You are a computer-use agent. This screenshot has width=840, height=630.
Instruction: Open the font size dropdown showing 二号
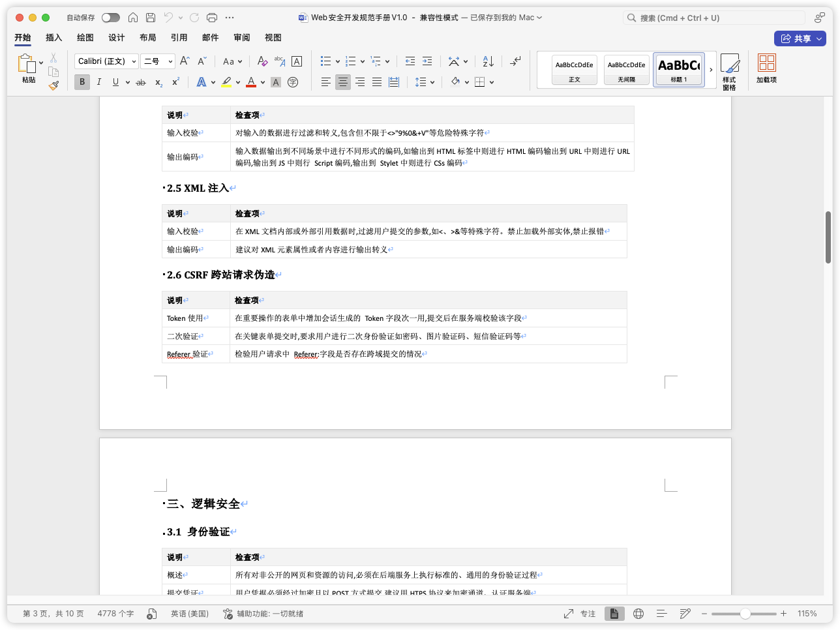[x=158, y=61]
